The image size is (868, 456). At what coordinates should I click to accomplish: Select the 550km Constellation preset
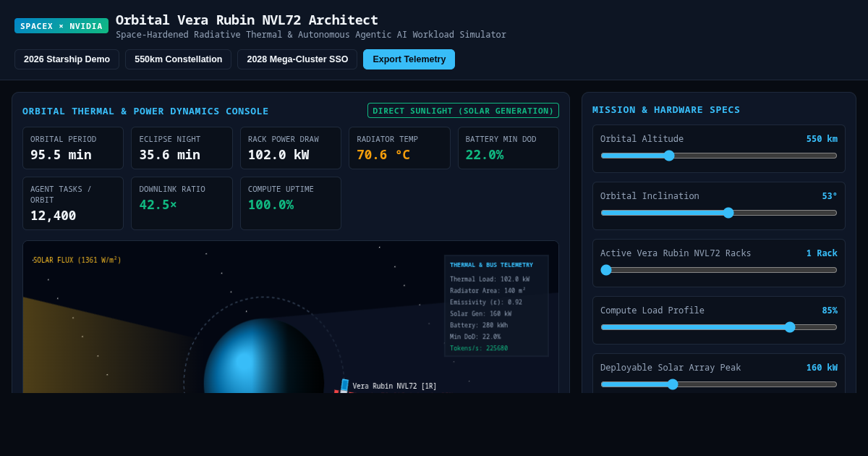[x=178, y=59]
